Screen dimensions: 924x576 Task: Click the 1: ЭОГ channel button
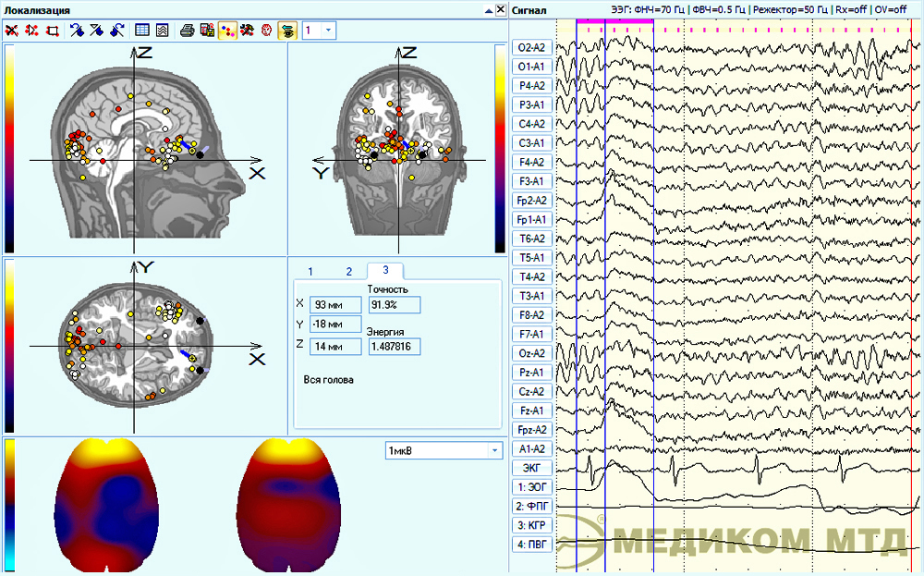coord(532,487)
